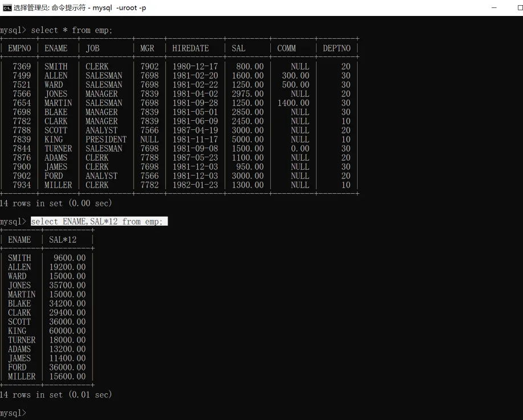Click the hire date 1980-12-17
Viewport: 523px width, 420px height.
pyautogui.click(x=195, y=67)
